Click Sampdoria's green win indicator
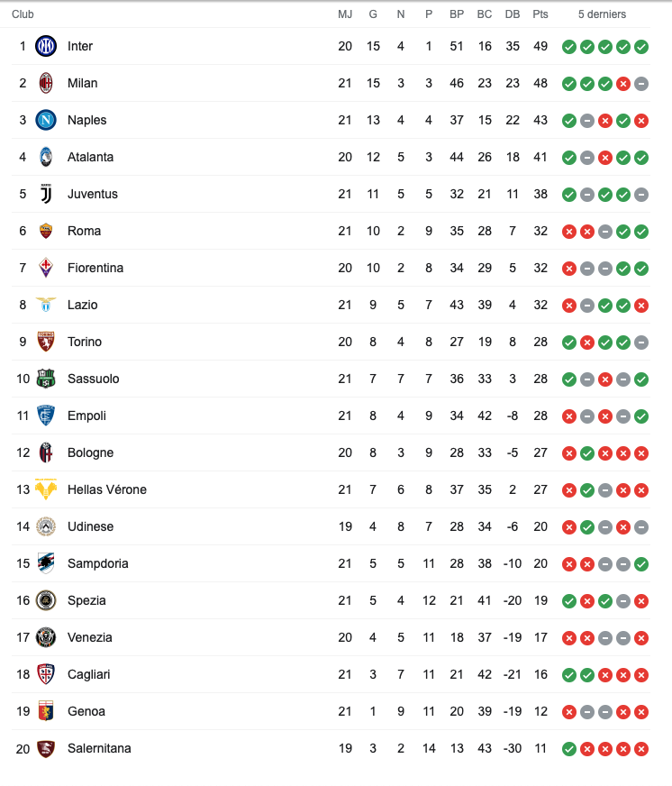 tap(641, 564)
